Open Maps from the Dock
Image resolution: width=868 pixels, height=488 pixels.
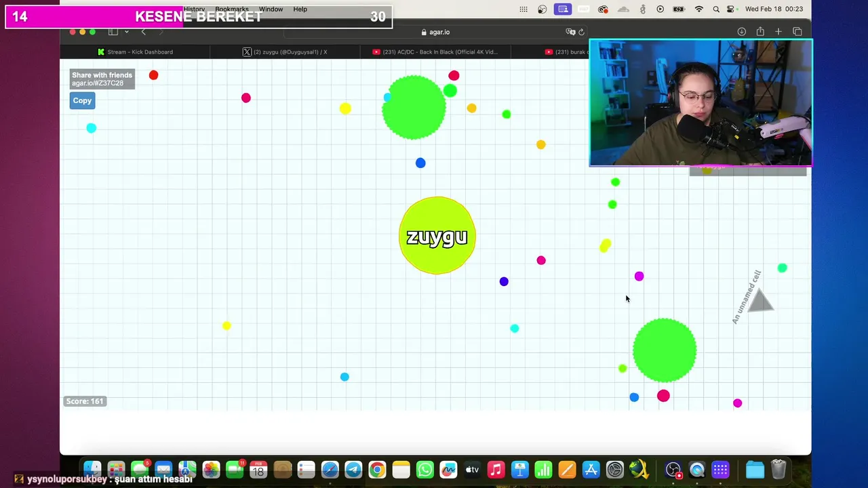187,470
